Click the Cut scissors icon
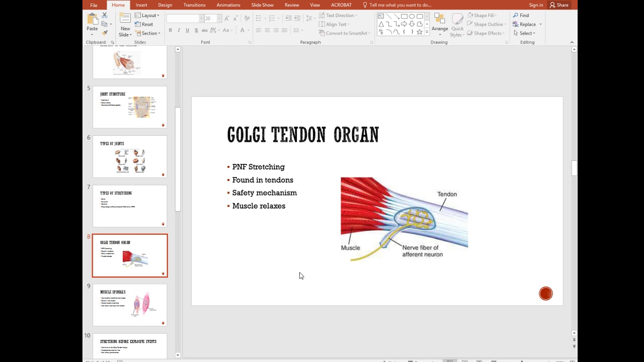The height and width of the screenshot is (362, 644). [x=105, y=16]
